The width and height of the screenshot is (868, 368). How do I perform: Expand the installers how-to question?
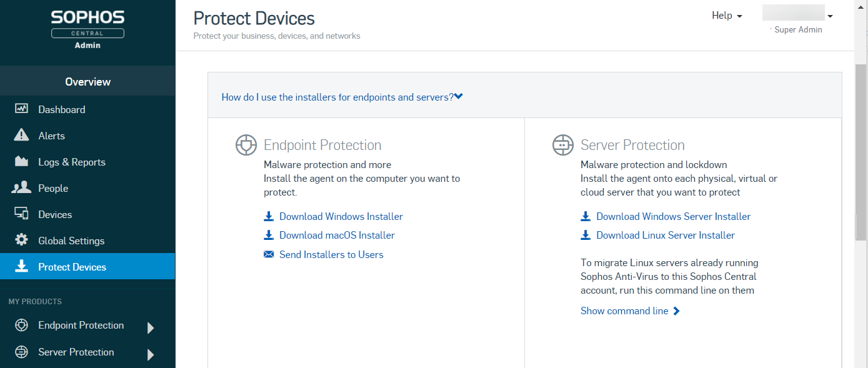click(x=342, y=97)
